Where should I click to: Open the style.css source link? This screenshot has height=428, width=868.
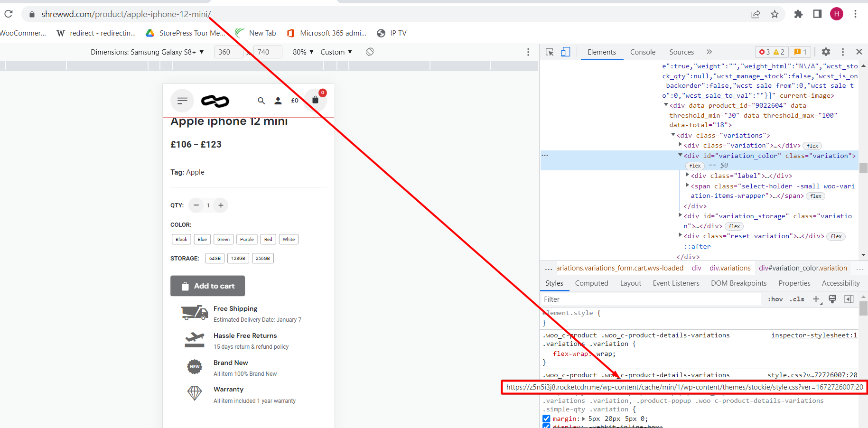point(812,375)
